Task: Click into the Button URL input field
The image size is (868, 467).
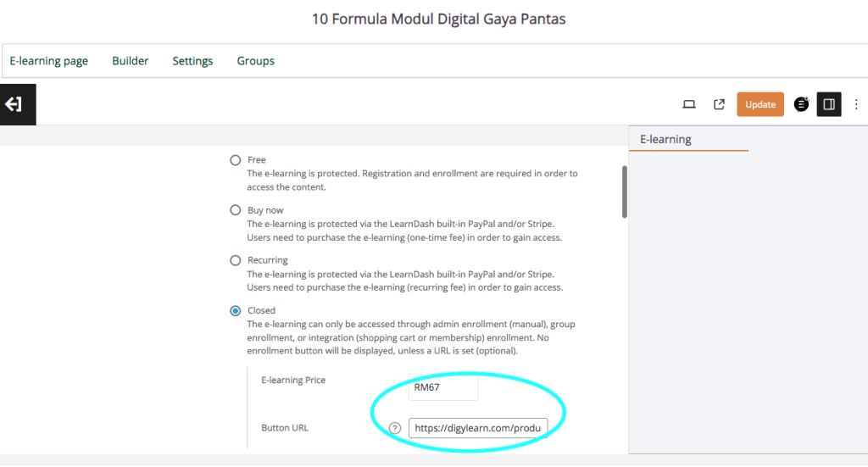Action: tap(478, 428)
